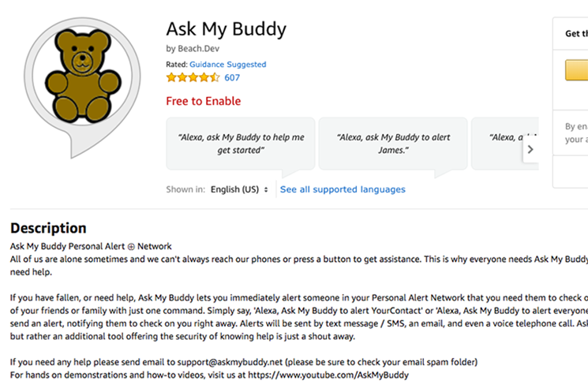Open the Guidance Suggested rating link

(227, 65)
